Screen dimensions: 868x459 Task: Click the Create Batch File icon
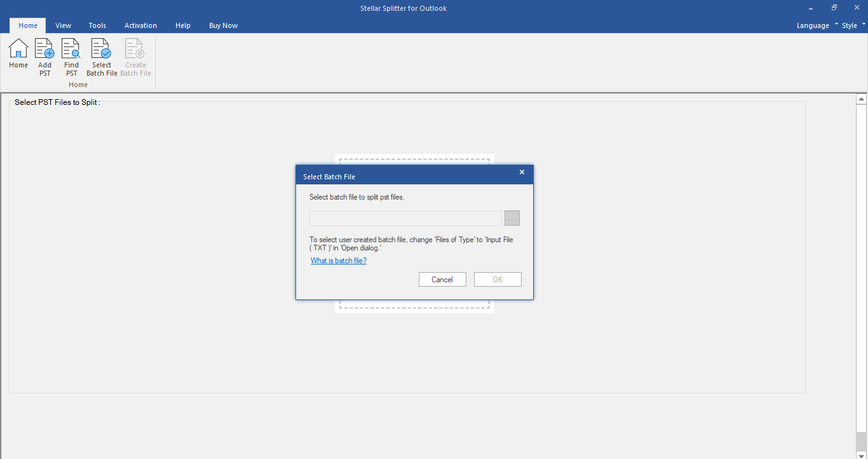click(135, 57)
